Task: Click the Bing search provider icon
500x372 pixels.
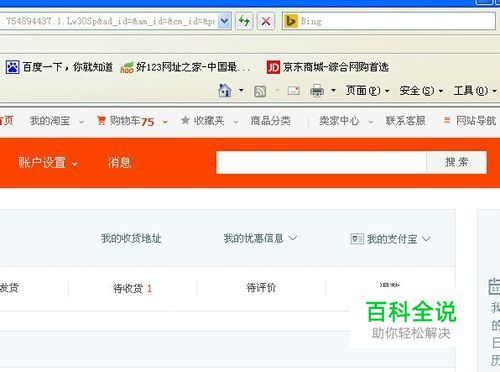Action: 291,21
